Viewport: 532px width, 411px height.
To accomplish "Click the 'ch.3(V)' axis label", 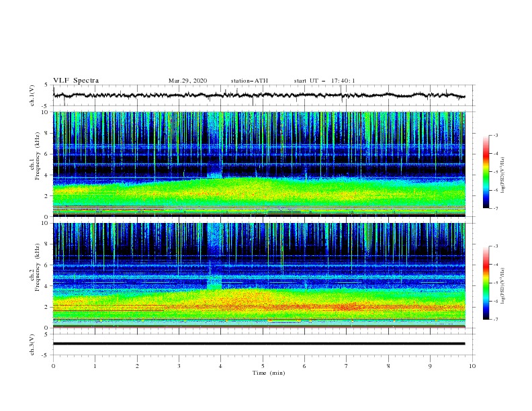I will click(32, 345).
